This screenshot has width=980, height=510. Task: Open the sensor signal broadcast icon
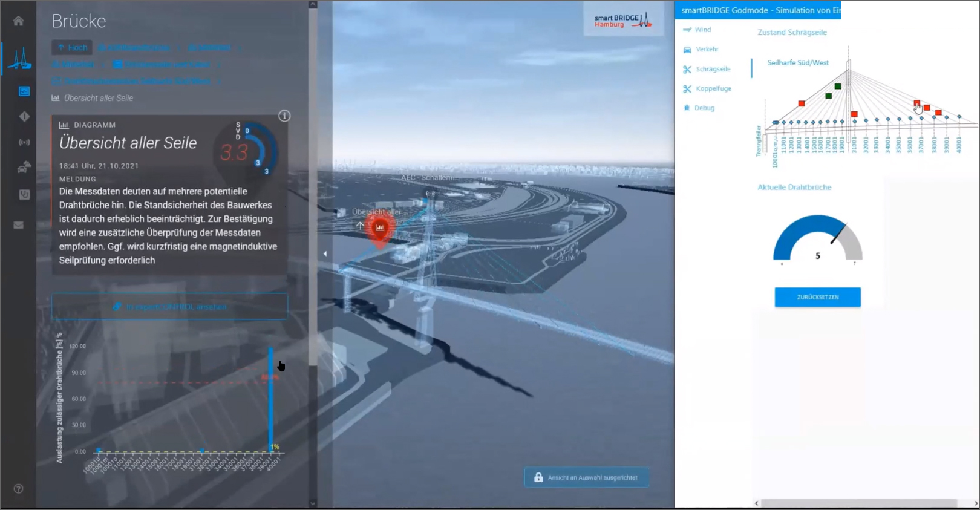[x=24, y=142]
